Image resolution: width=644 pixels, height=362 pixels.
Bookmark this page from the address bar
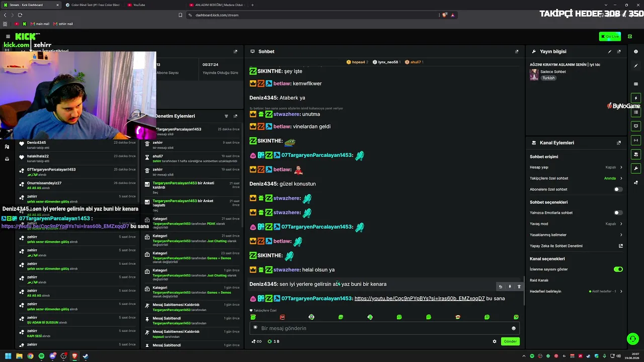pos(180,15)
